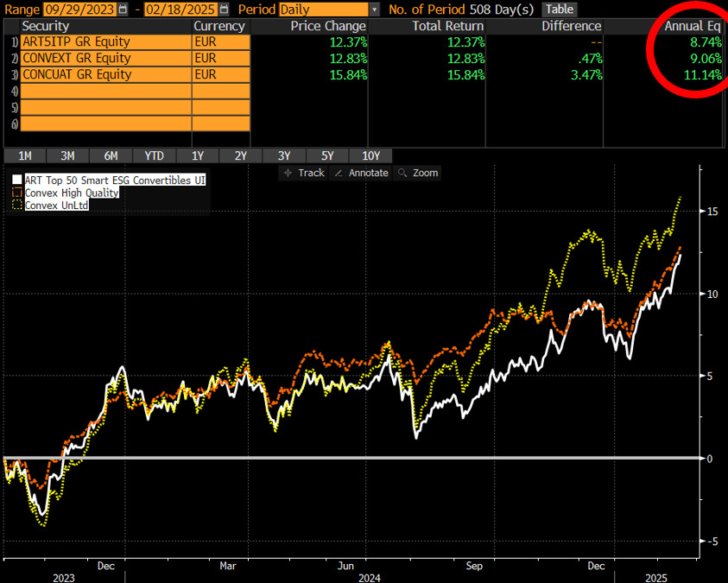Click the empty security field in row 6
728x583 pixels.
point(106,124)
